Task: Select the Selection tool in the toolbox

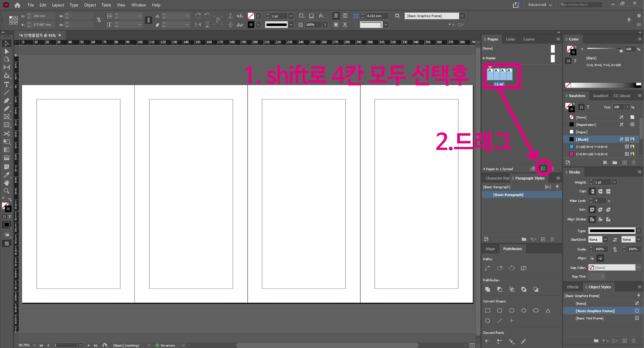Action: pos(7,43)
